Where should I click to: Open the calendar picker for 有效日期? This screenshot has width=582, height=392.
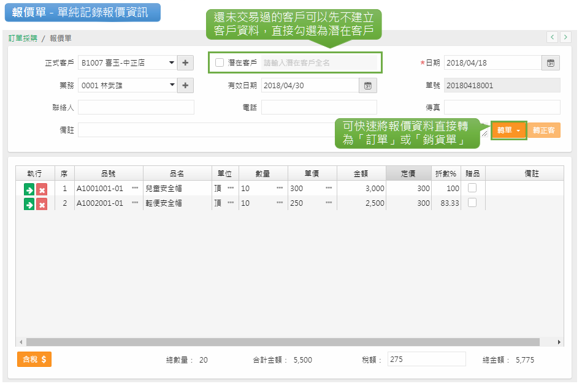coord(367,86)
